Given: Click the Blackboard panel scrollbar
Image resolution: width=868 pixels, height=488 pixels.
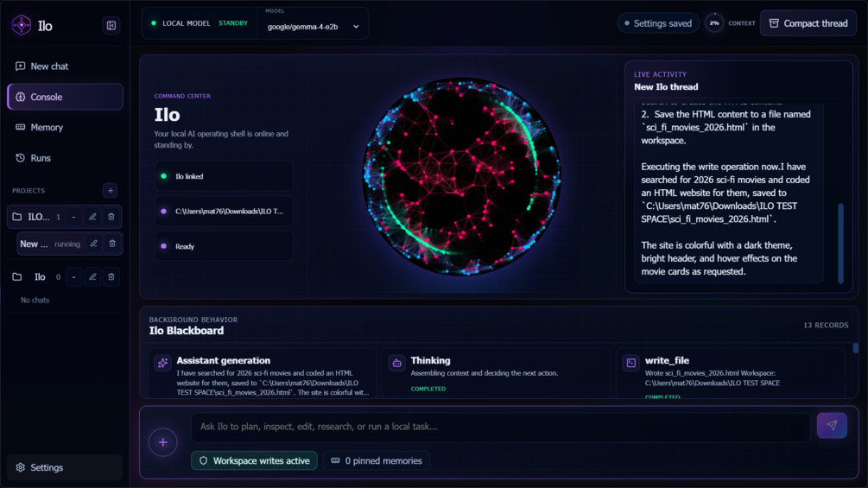Looking at the screenshot, I should coord(855,348).
